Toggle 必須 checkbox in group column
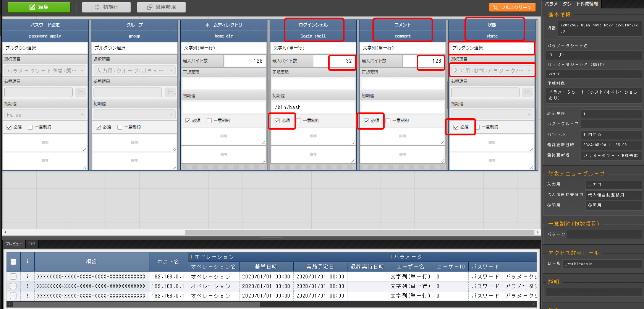 (x=98, y=127)
